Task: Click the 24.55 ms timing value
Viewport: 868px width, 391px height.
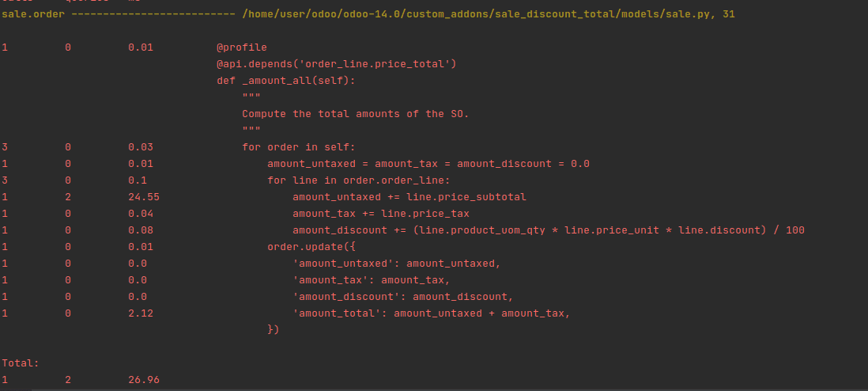Action: point(144,197)
